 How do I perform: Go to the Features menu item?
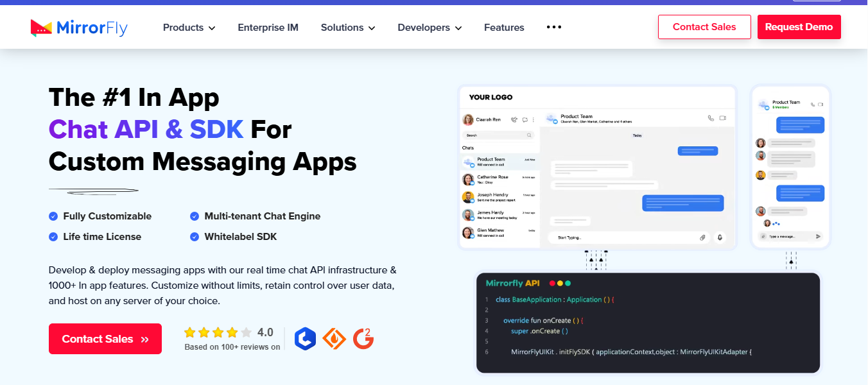[504, 28]
